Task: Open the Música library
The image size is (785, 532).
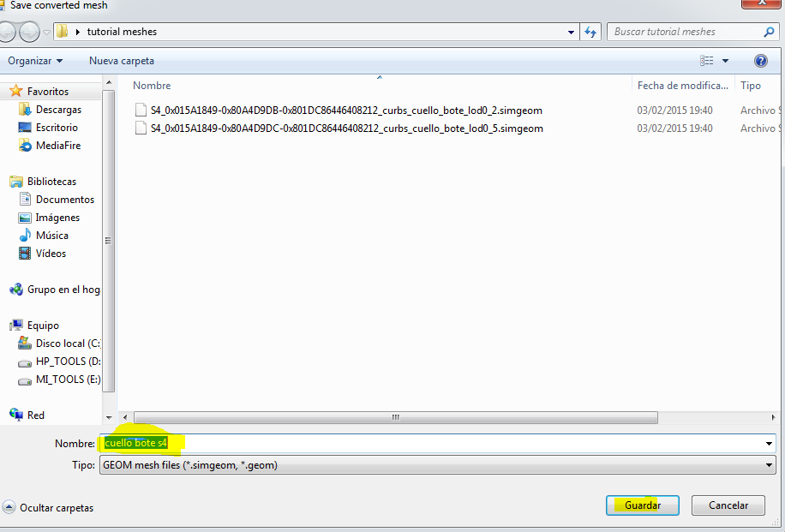Action: 51,236
